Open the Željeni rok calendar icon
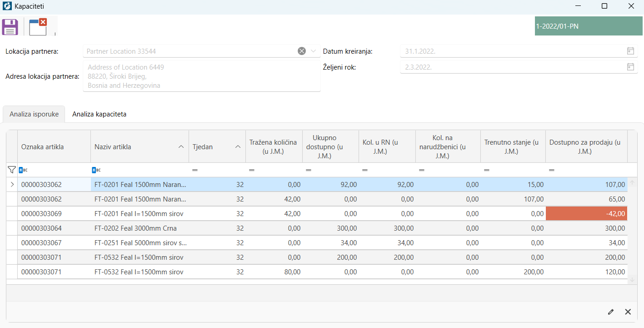The image size is (644, 328). point(630,67)
